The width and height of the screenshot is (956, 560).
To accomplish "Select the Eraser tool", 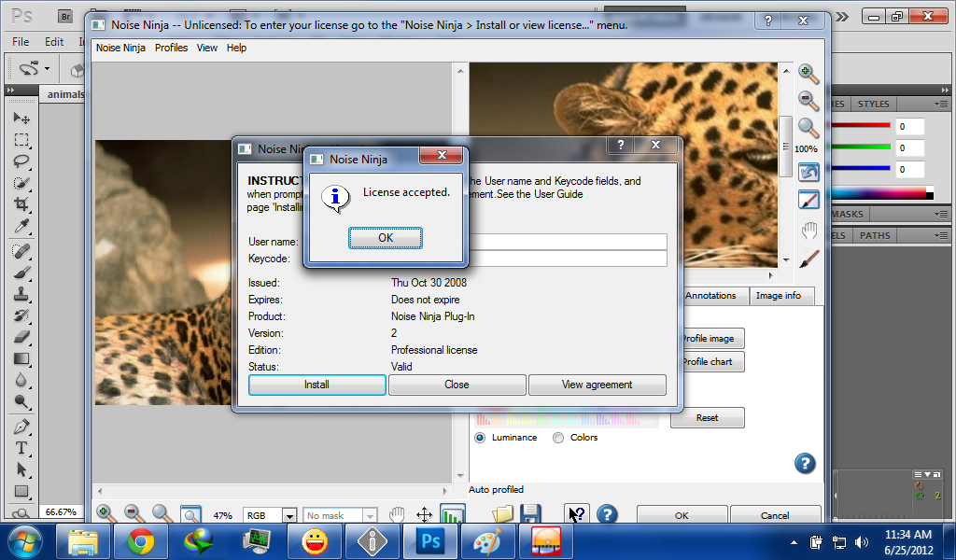I will click(x=22, y=336).
